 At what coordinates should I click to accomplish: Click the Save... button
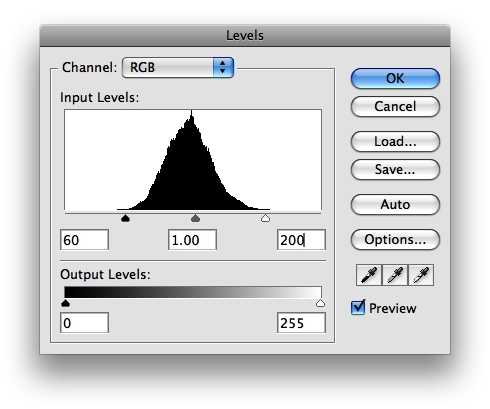[395, 170]
